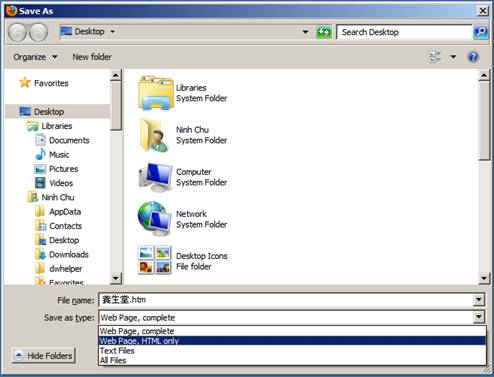Click the file list scrollbar thumb

(484, 121)
